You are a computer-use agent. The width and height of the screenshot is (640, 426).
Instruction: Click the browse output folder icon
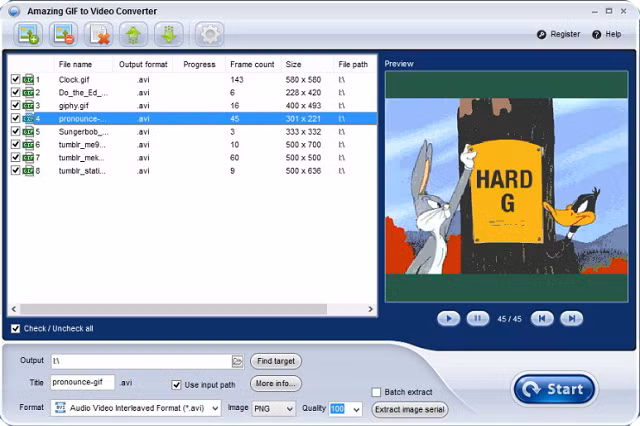[x=237, y=361]
